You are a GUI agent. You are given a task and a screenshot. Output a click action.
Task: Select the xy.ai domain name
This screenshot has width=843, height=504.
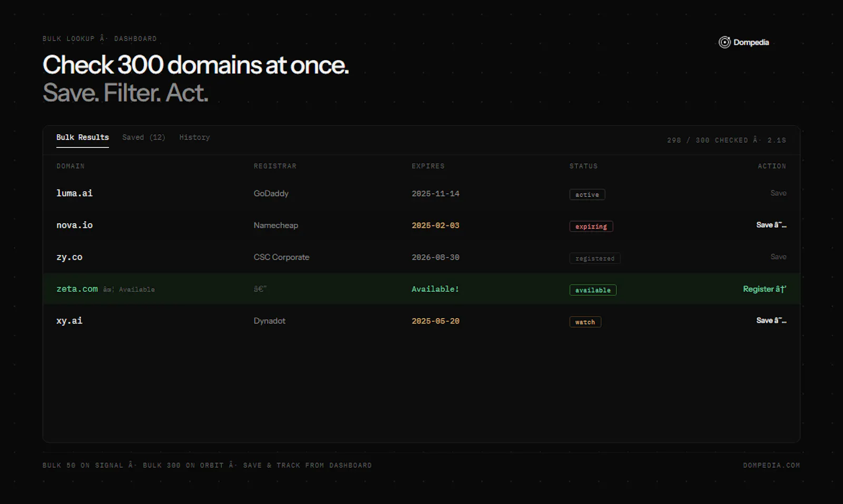tap(70, 321)
